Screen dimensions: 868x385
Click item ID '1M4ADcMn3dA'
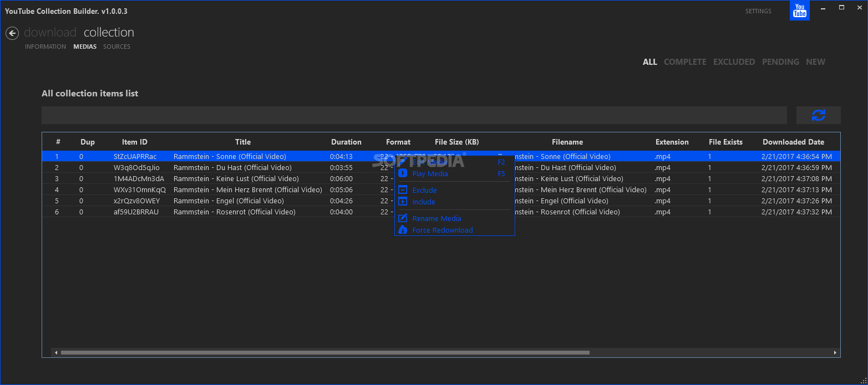139,179
